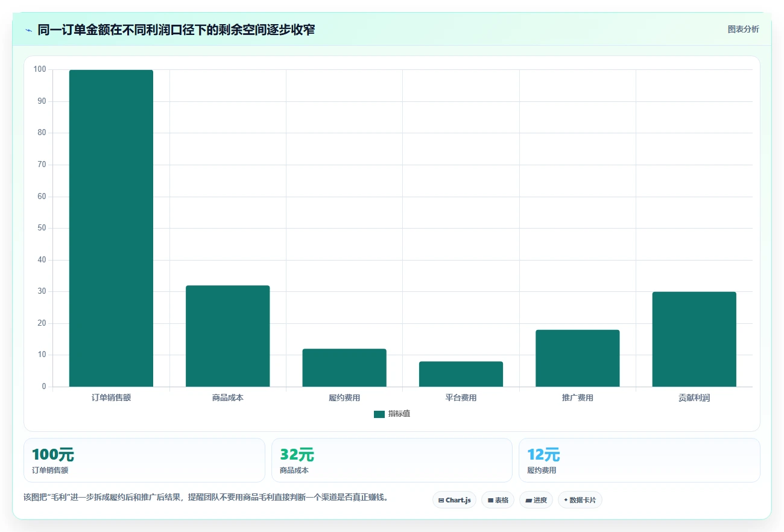Click the y-axis value 100
The width and height of the screenshot is (784, 532).
(x=40, y=69)
